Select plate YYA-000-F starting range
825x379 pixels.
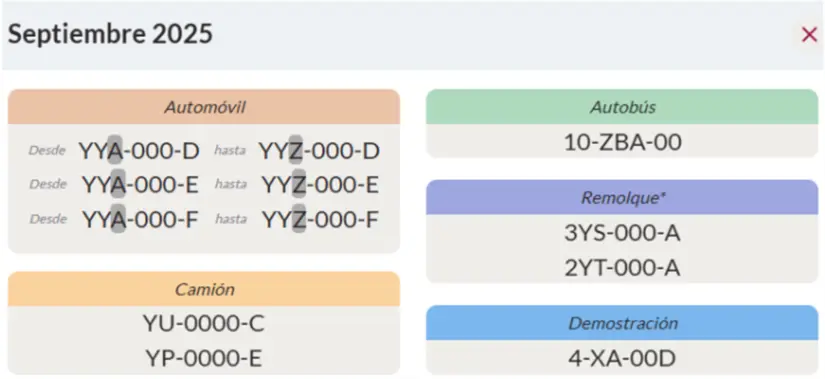pos(140,220)
